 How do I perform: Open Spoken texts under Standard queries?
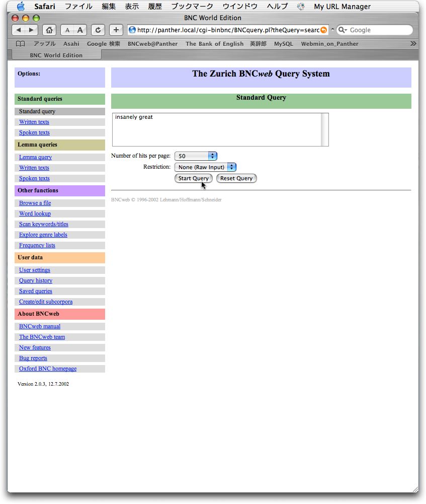point(34,132)
